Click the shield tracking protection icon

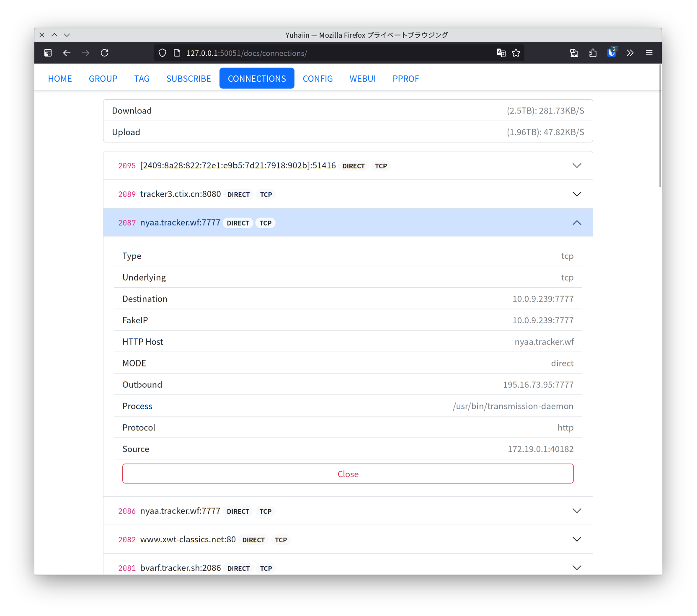pos(163,53)
